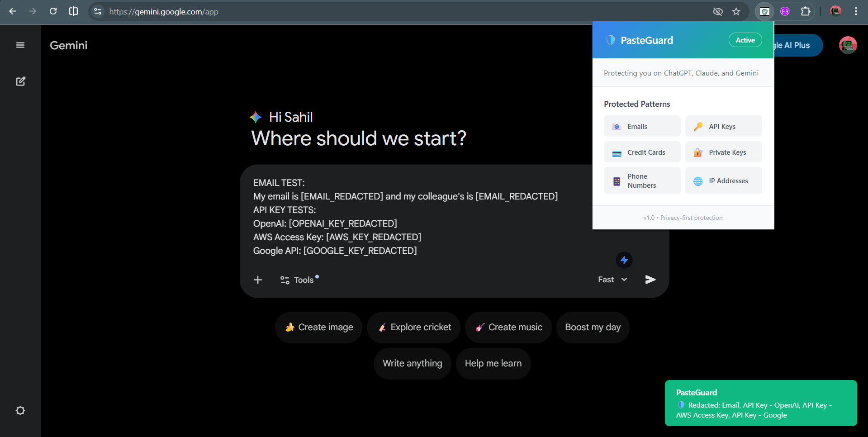This screenshot has width=868, height=437.
Task: Start a new chat with the compose icon
Action: click(x=20, y=81)
